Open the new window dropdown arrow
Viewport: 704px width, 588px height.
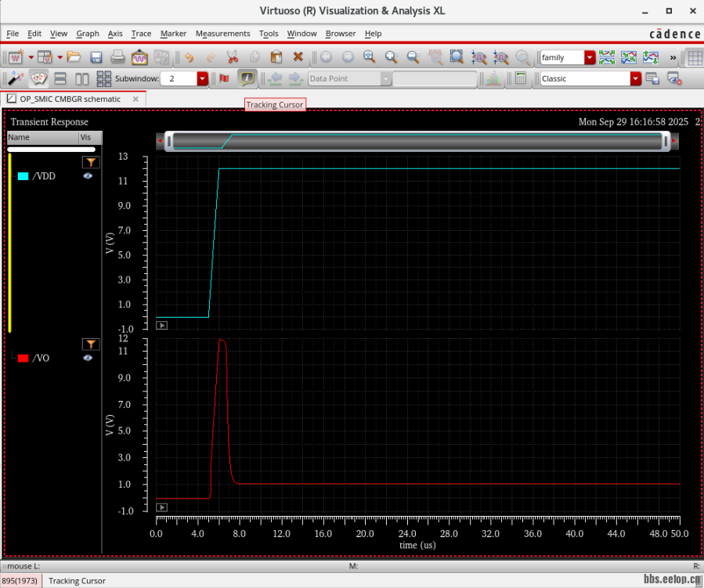[31, 57]
